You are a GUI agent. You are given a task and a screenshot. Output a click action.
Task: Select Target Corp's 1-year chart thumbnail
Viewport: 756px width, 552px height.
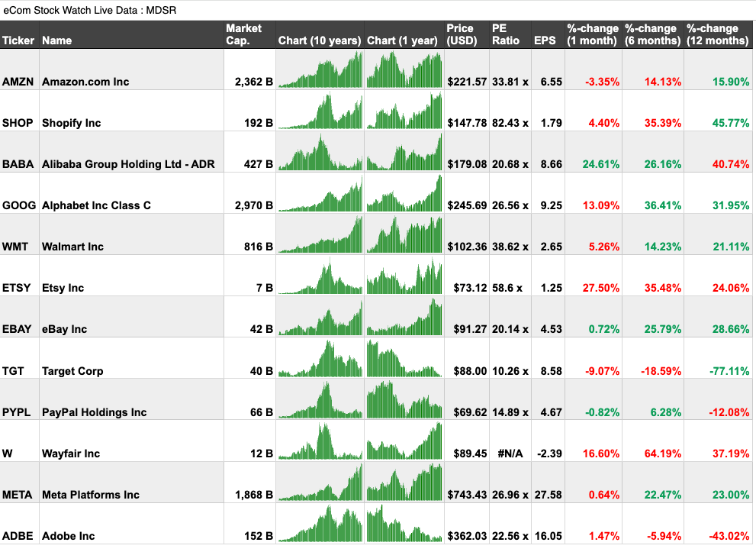[x=404, y=359]
